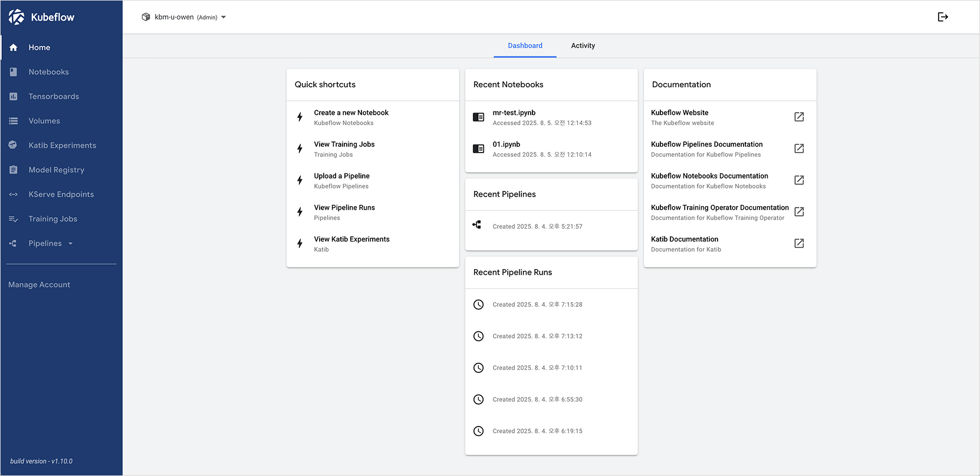Open Katib Experiments from the sidebar

click(61, 146)
